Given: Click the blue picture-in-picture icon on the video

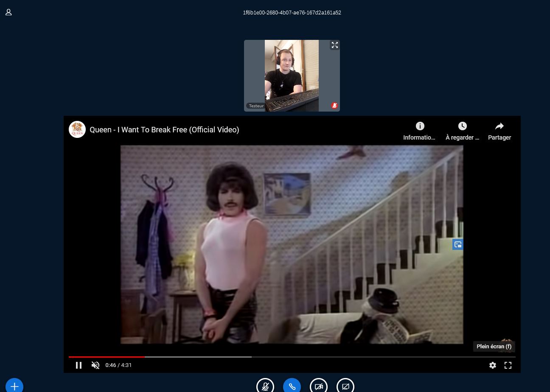Looking at the screenshot, I should pos(458,244).
